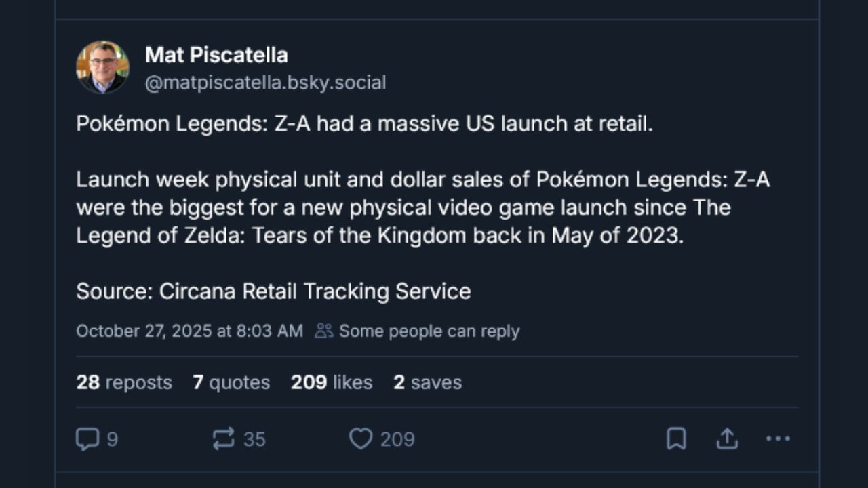
Task: Click the people icon beside reply settings
Action: point(324,331)
